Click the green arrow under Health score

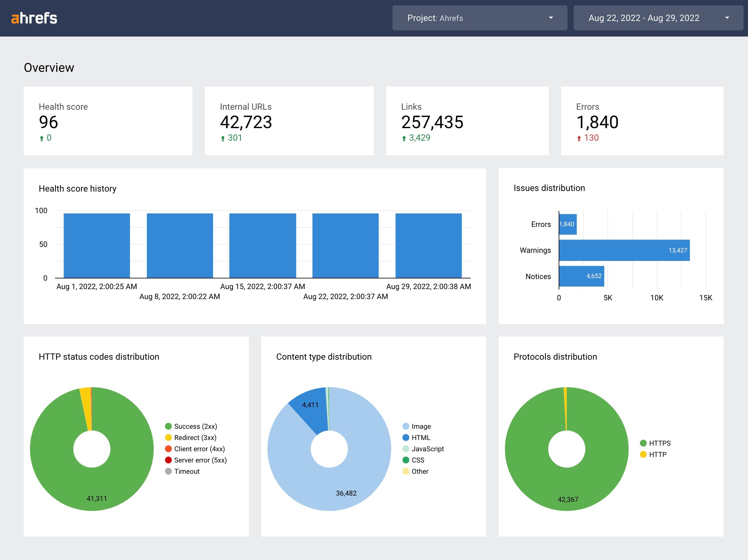42,138
